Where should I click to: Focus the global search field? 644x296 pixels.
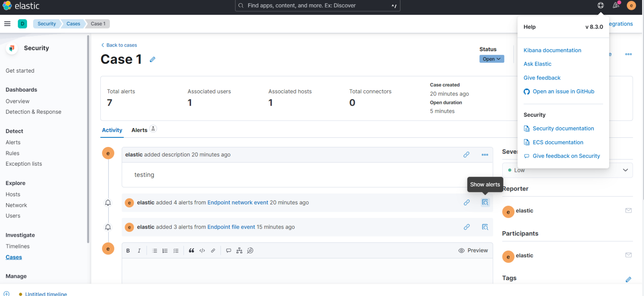click(x=317, y=6)
